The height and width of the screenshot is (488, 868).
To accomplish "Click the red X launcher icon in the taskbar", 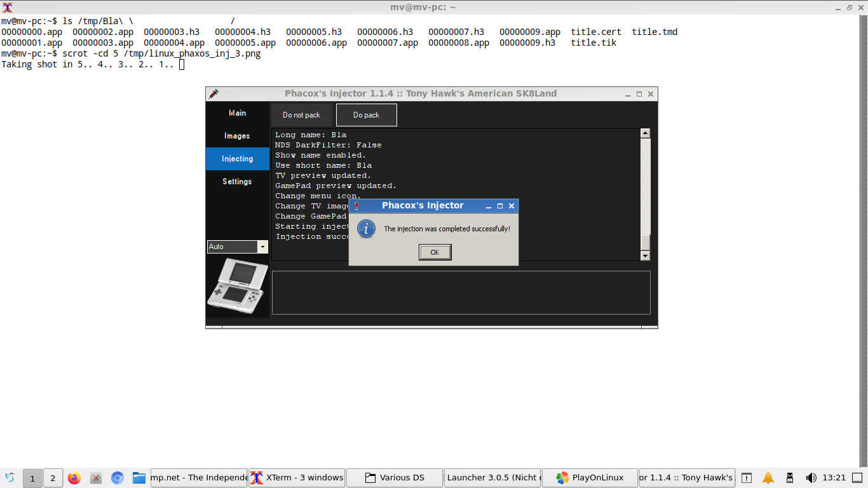I will click(96, 478).
